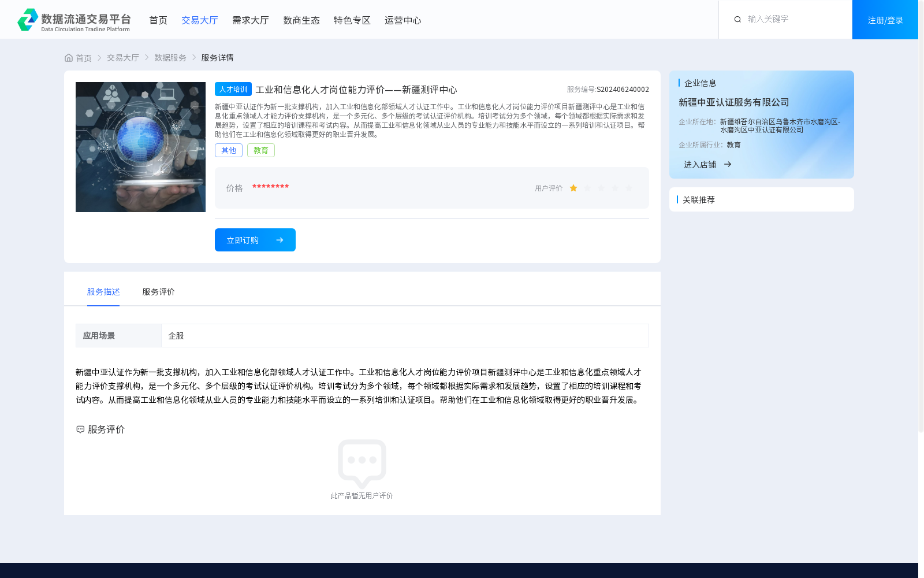
Task: Click the 应用场景 label cell
Action: (118, 336)
